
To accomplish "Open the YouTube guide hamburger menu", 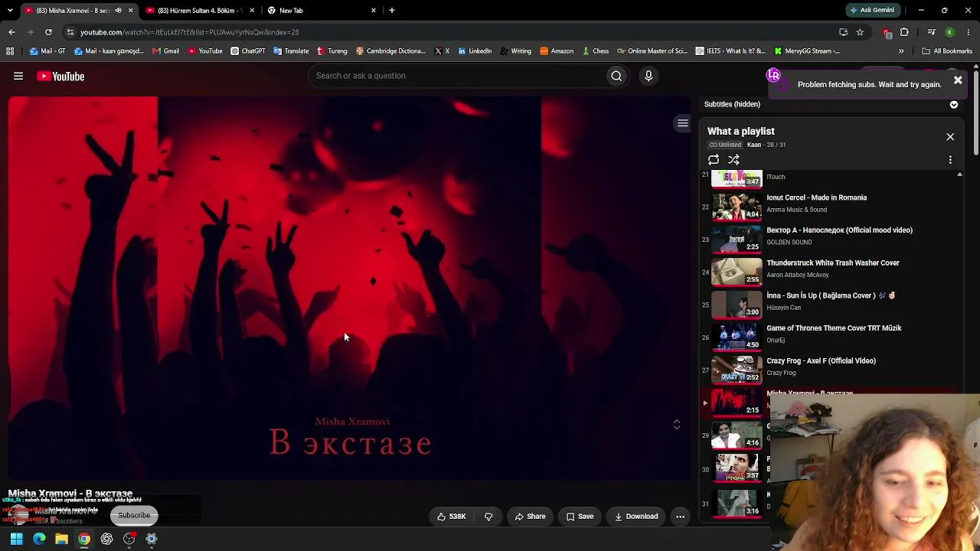I will coord(18,76).
